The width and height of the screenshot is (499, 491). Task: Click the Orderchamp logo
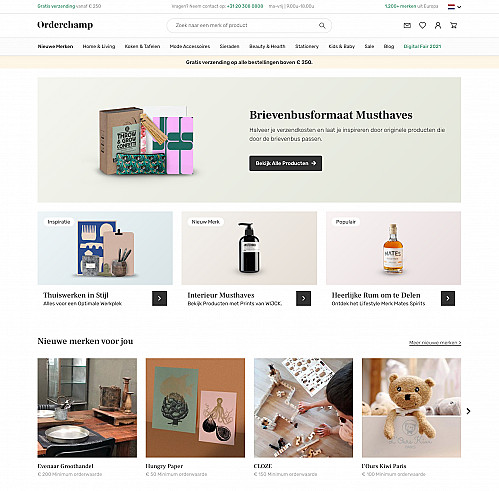coord(65,25)
